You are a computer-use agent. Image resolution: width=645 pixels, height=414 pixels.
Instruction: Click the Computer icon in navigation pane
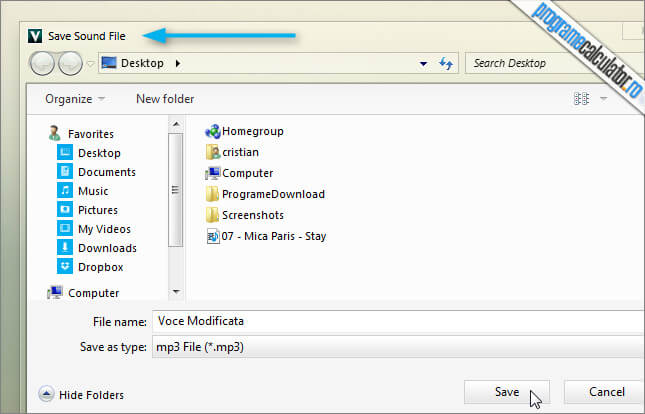tap(55, 293)
